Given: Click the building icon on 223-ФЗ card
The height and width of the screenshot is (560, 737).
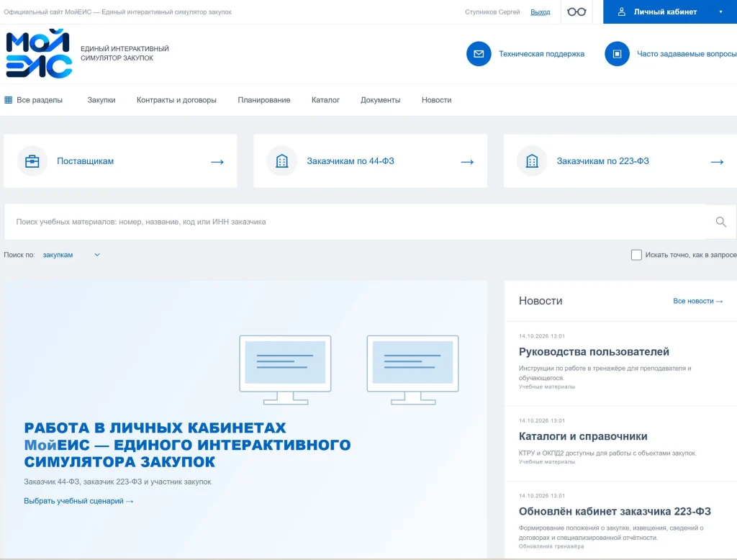Looking at the screenshot, I should [532, 161].
